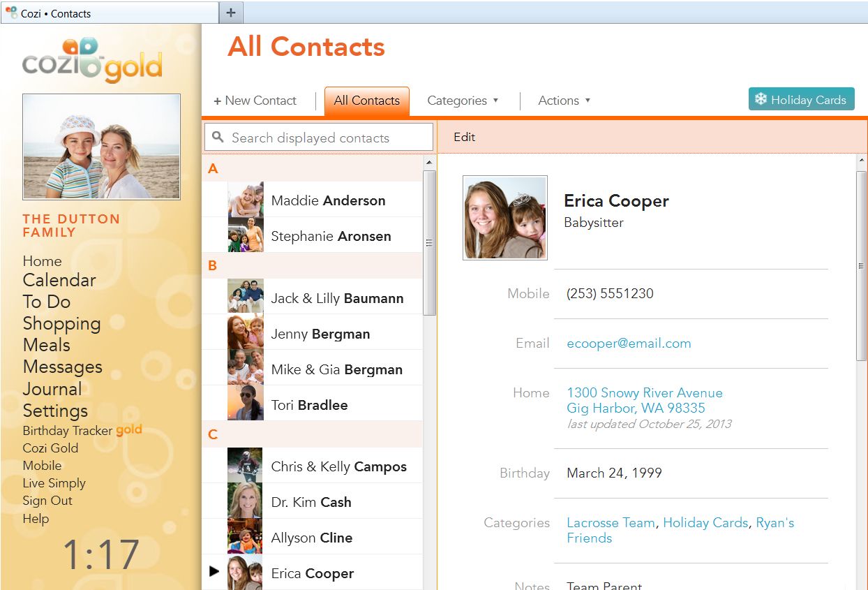Click the Cozi Gold logo

pos(92,60)
